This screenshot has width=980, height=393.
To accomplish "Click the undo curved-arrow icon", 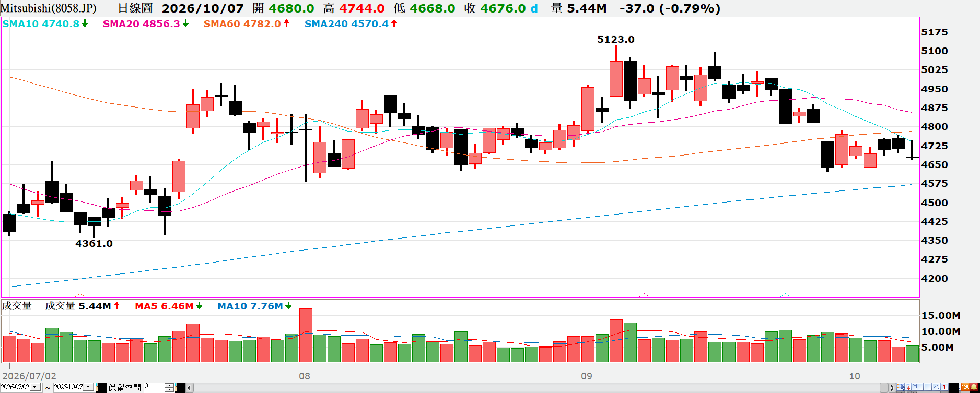I will coord(936,387).
